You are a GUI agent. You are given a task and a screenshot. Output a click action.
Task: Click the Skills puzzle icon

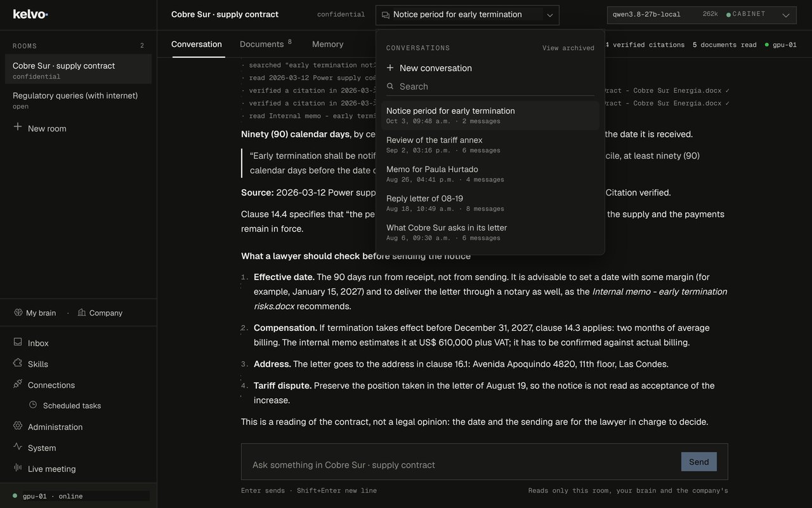[x=18, y=363]
